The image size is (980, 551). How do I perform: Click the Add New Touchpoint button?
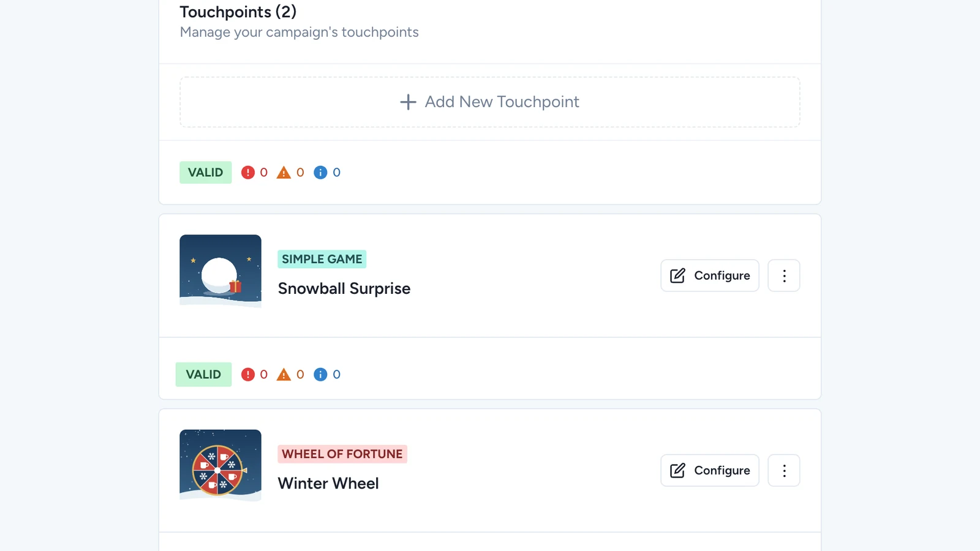(489, 102)
